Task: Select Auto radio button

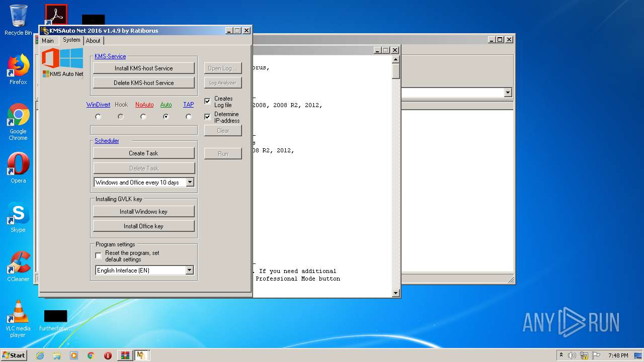Action: [x=166, y=117]
